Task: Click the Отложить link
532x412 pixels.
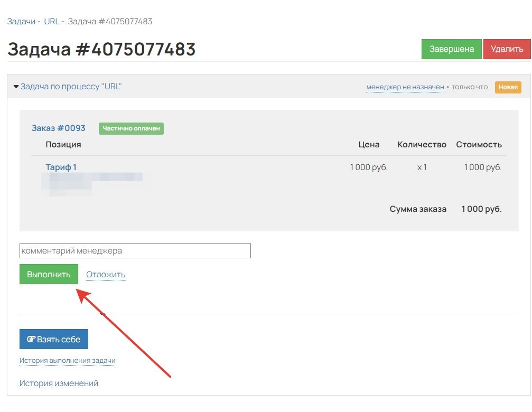Action: 106,275
